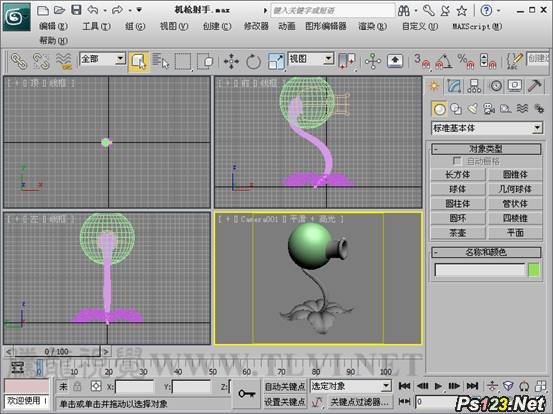Click the binoculars search icon
The height and width of the screenshot is (414, 553).
[x=404, y=11]
